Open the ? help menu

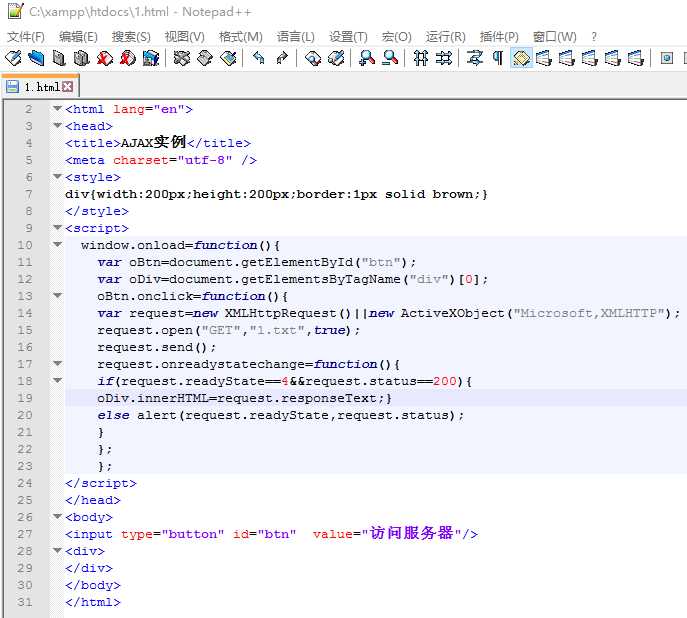click(x=594, y=37)
